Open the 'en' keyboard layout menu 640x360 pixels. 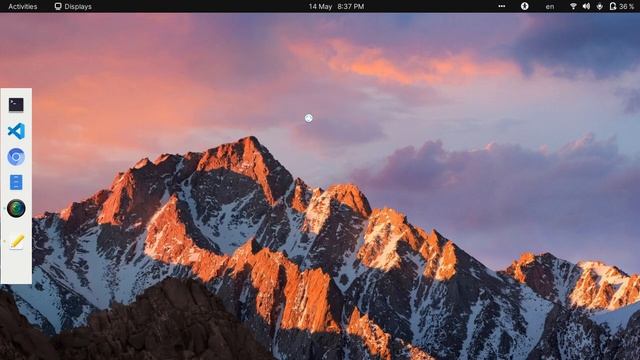(550, 7)
